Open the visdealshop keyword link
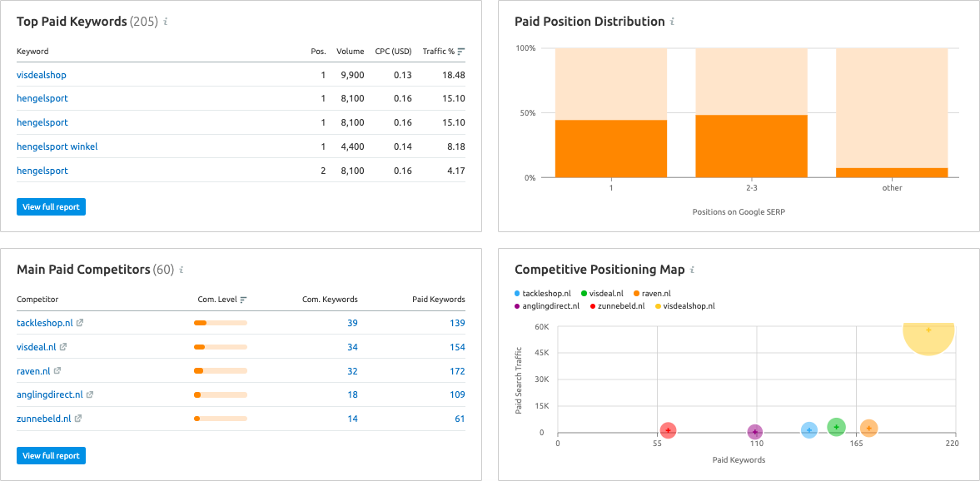 (42, 75)
